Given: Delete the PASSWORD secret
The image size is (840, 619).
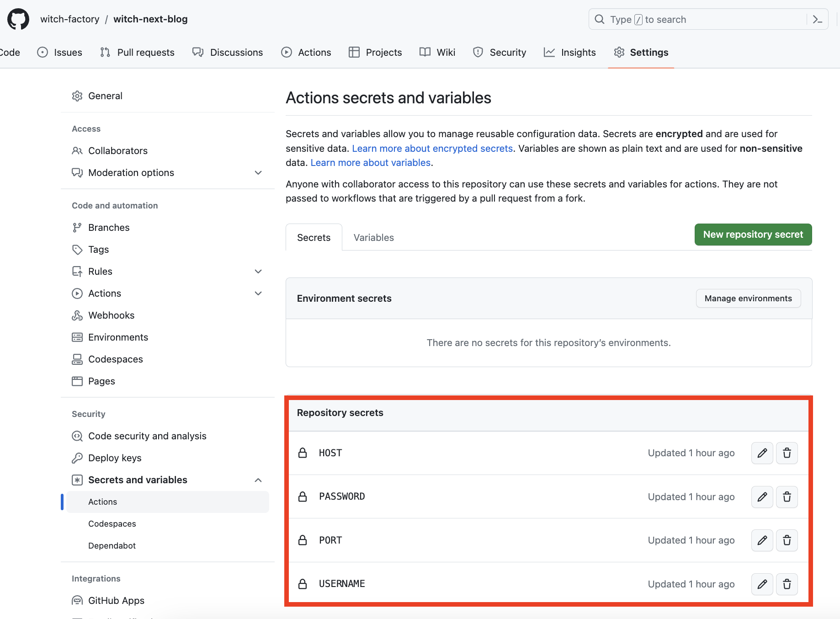Looking at the screenshot, I should pos(787,496).
